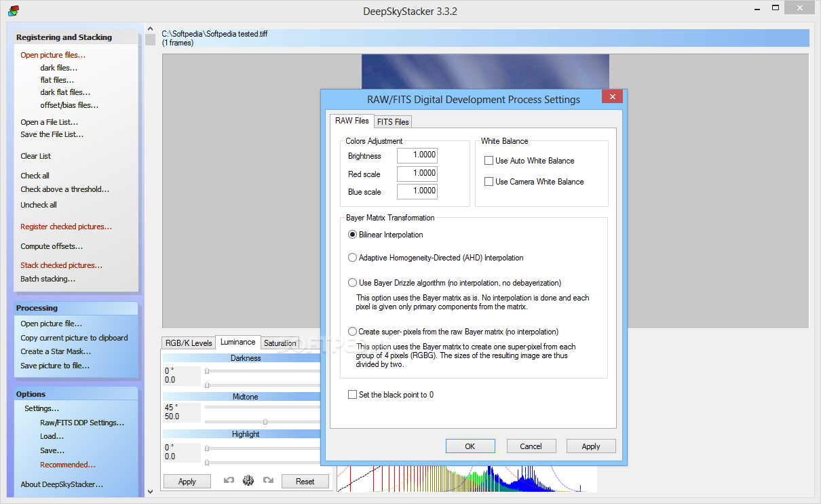Click the sidebar vertical scrollbar thumb

(x=150, y=39)
